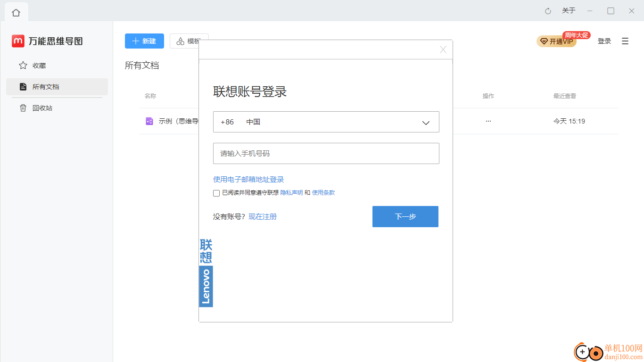Click the 下一步 next button
Viewport: 644px width, 362px height.
[x=405, y=216]
